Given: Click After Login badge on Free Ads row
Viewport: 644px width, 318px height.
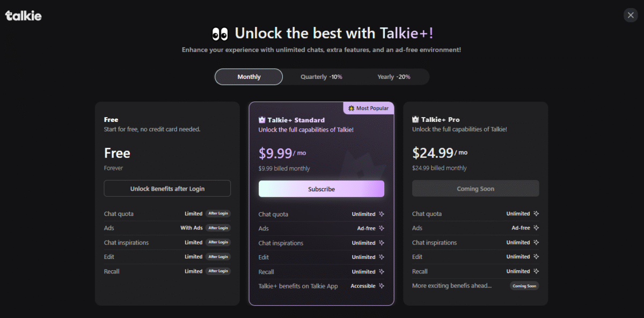Looking at the screenshot, I should tap(218, 228).
